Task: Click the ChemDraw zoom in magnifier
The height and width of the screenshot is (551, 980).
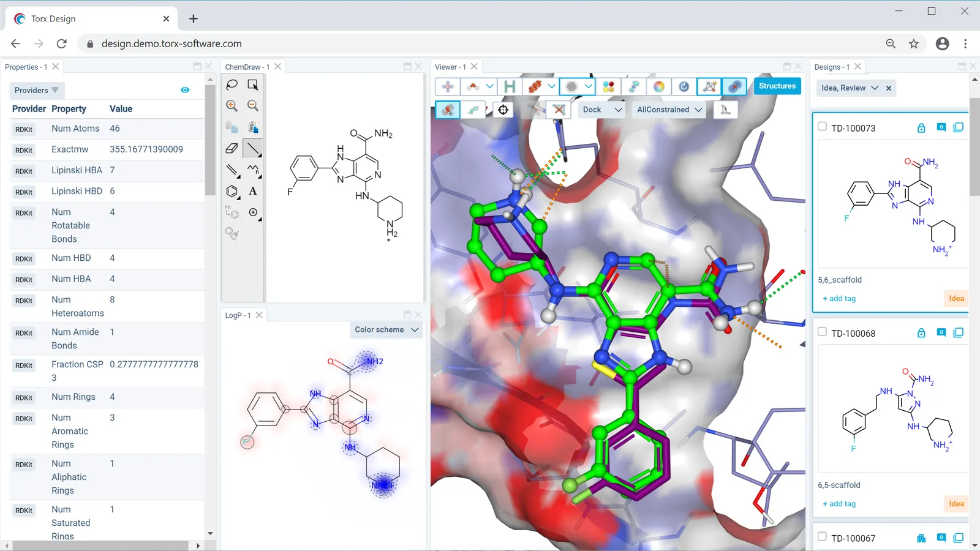Action: [x=232, y=106]
